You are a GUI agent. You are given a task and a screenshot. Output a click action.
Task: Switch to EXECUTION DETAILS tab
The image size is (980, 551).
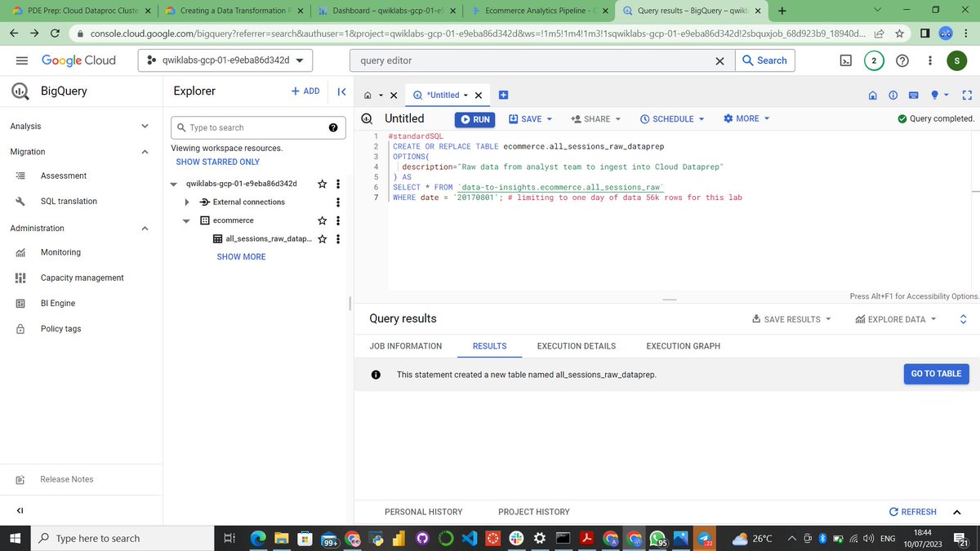577,346
